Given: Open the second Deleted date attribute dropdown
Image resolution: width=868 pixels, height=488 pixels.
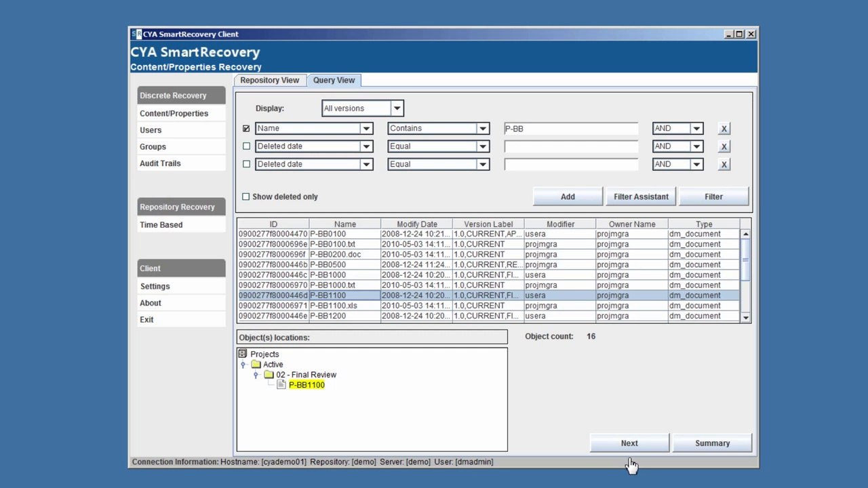Looking at the screenshot, I should tap(366, 164).
